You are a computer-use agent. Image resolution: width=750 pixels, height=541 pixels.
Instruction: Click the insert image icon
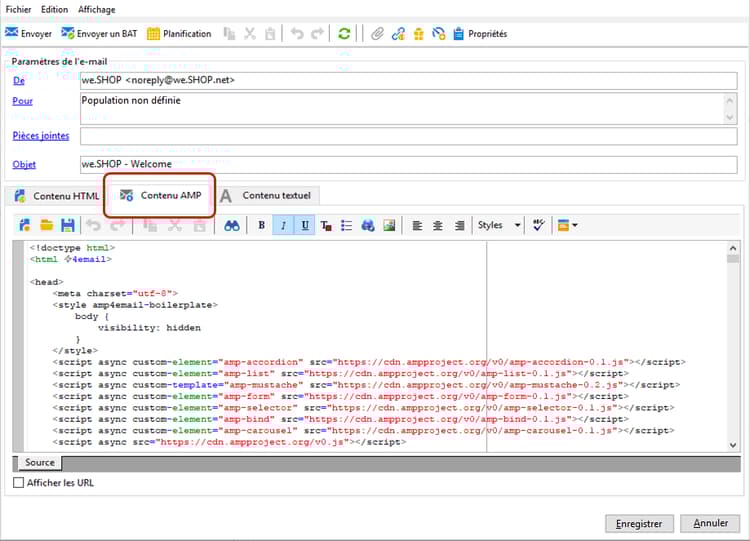pyautogui.click(x=389, y=225)
